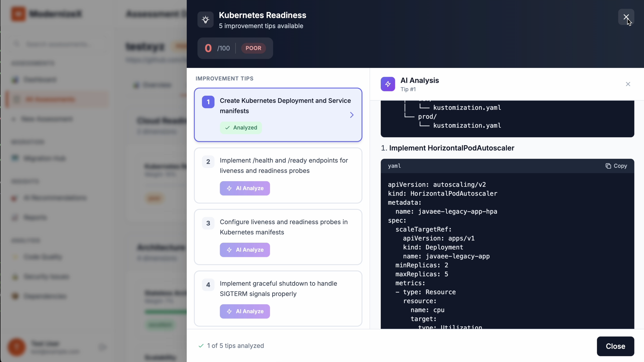Click the search magnifier icon in sidebar
The height and width of the screenshot is (362, 644).
click(x=17, y=44)
